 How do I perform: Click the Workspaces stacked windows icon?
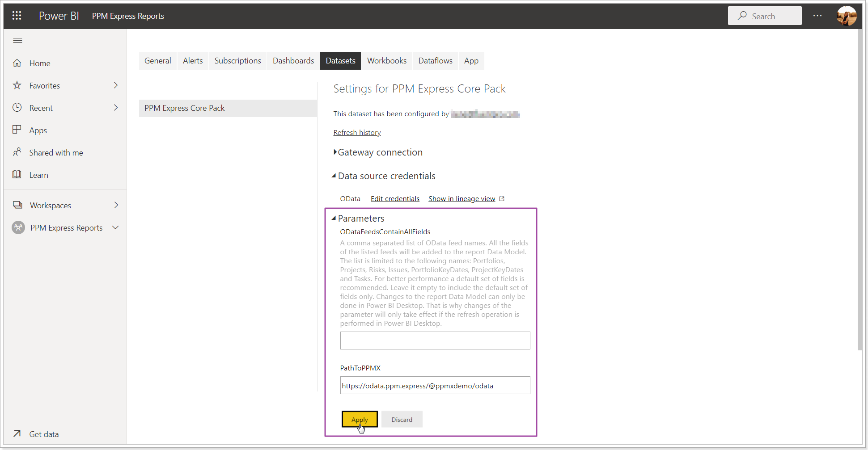pos(17,205)
